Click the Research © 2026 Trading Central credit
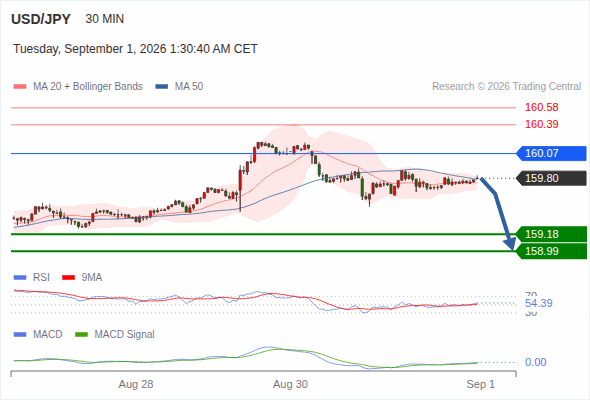This screenshot has width=590, height=400. pyautogui.click(x=506, y=87)
